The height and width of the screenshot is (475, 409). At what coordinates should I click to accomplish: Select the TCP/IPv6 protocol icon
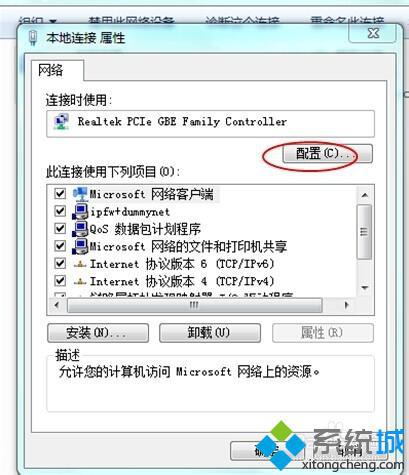[80, 264]
